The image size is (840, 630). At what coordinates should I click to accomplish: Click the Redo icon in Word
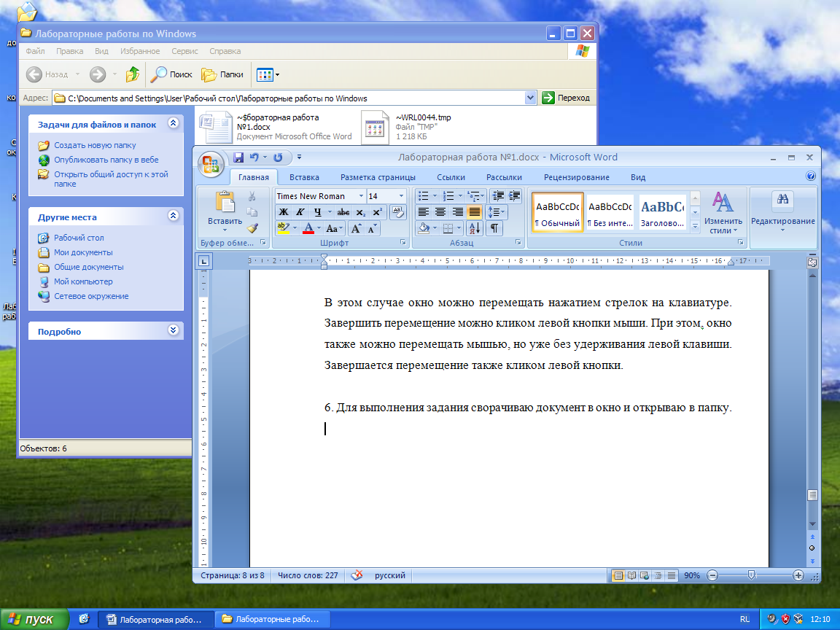278,157
